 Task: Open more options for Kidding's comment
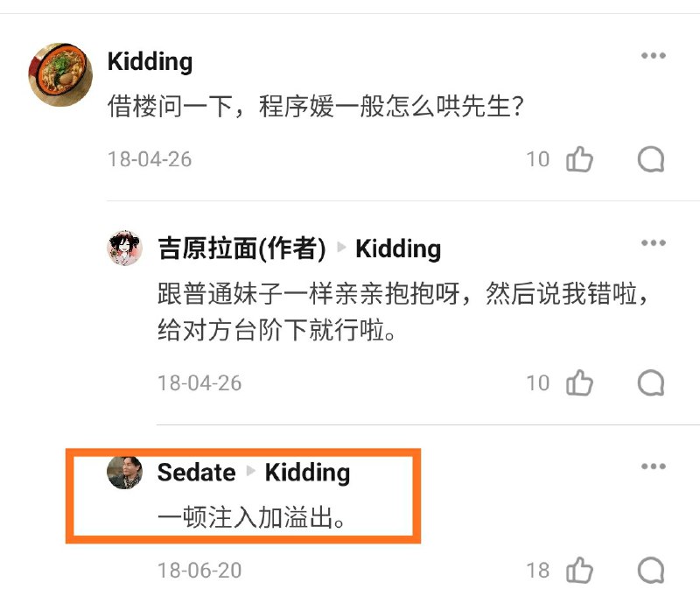point(654,56)
